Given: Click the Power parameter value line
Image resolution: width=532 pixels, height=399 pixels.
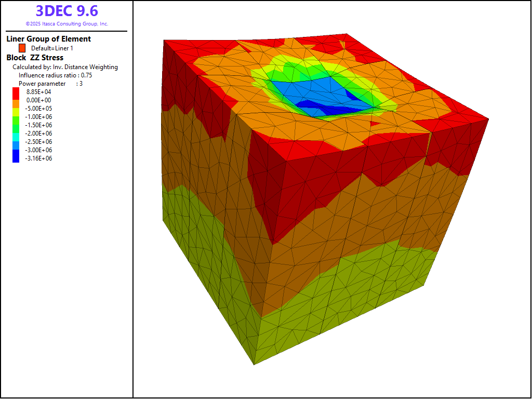Looking at the screenshot, I should point(50,84).
